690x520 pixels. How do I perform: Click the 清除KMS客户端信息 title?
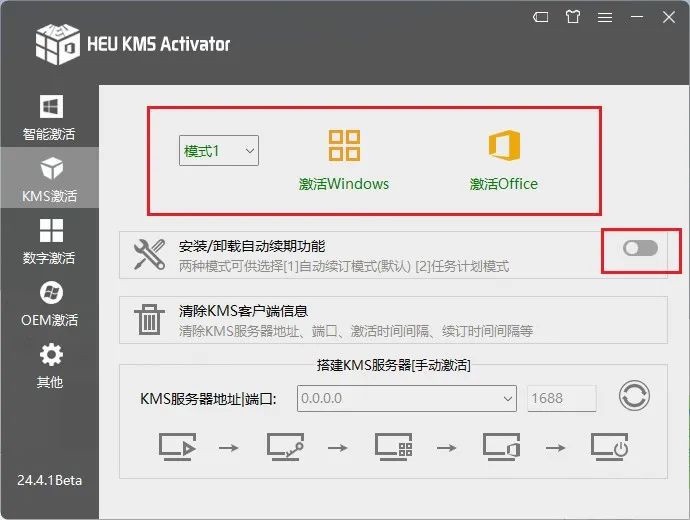tap(243, 311)
